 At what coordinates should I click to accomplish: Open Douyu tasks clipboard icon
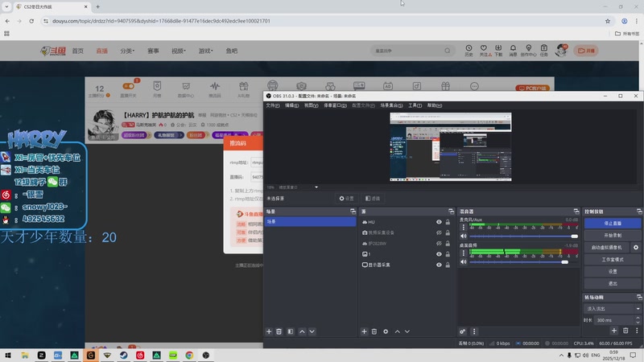(x=544, y=50)
